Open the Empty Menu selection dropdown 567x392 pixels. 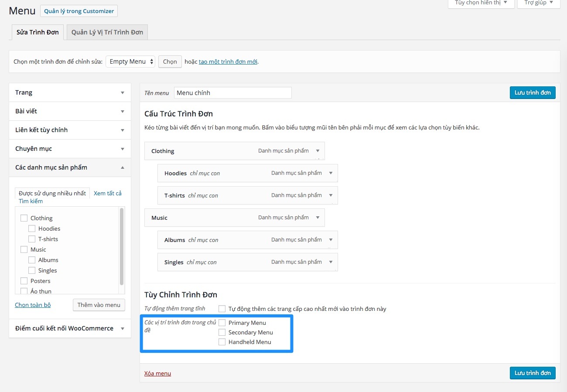[x=130, y=61]
